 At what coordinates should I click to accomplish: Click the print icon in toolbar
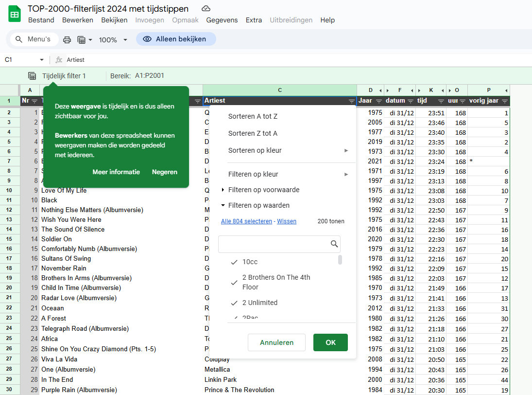coord(67,40)
